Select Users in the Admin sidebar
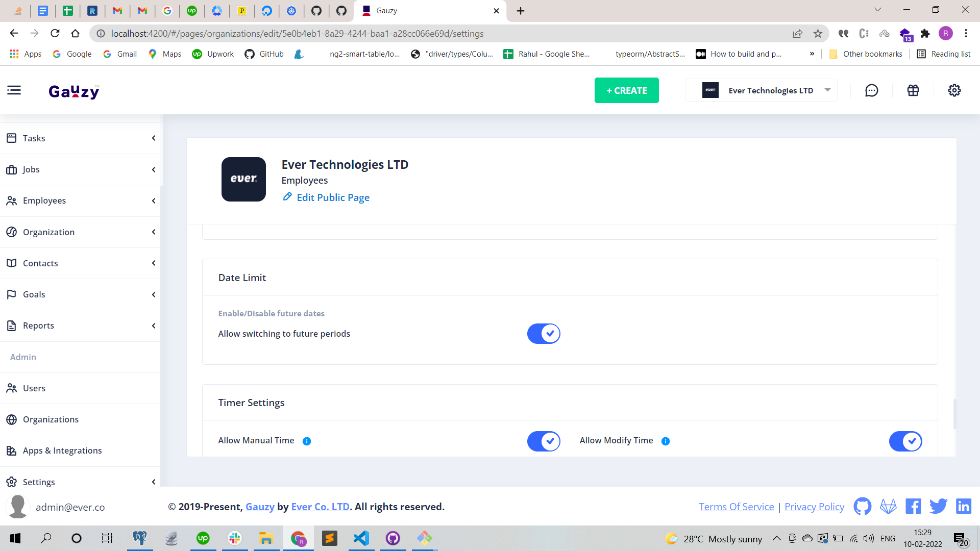 pos(34,388)
